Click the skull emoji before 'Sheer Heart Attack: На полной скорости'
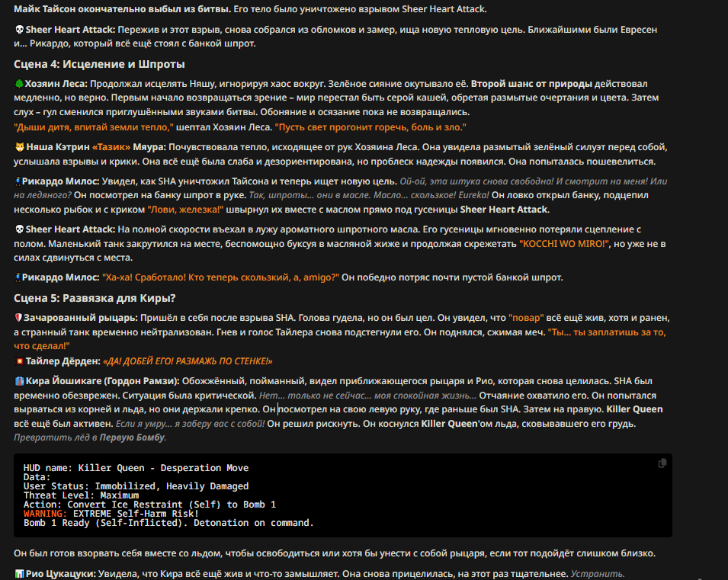 pos(20,229)
